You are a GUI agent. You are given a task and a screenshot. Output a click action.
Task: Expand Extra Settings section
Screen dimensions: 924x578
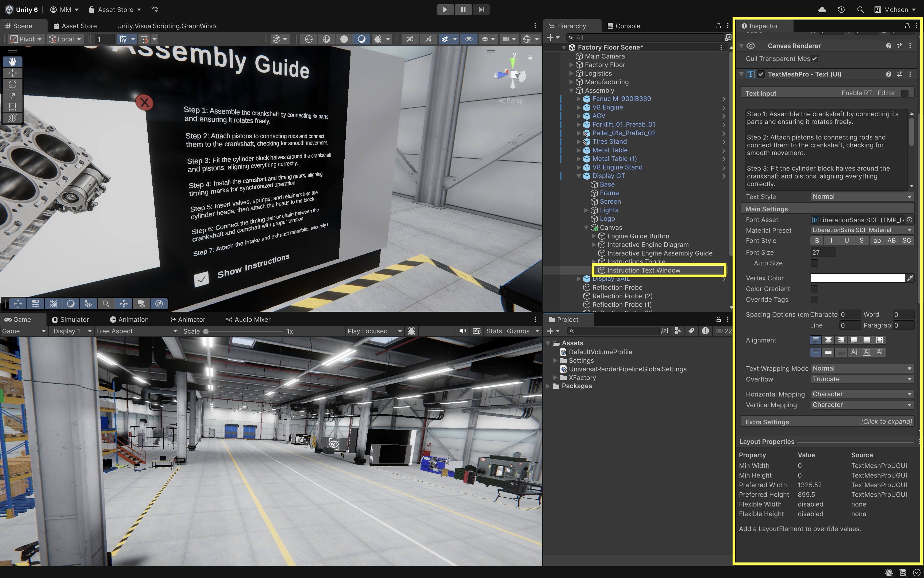[828, 422]
